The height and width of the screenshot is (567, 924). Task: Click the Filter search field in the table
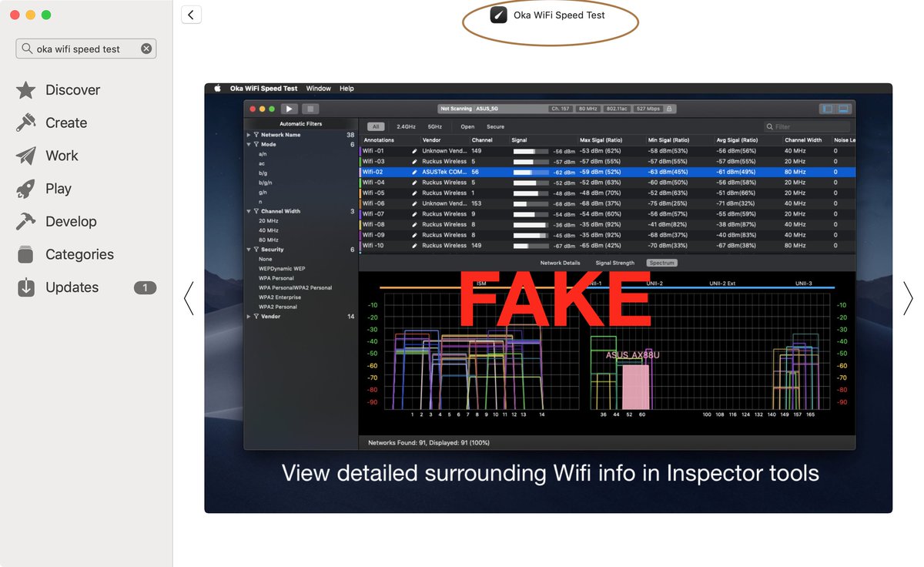(x=807, y=126)
